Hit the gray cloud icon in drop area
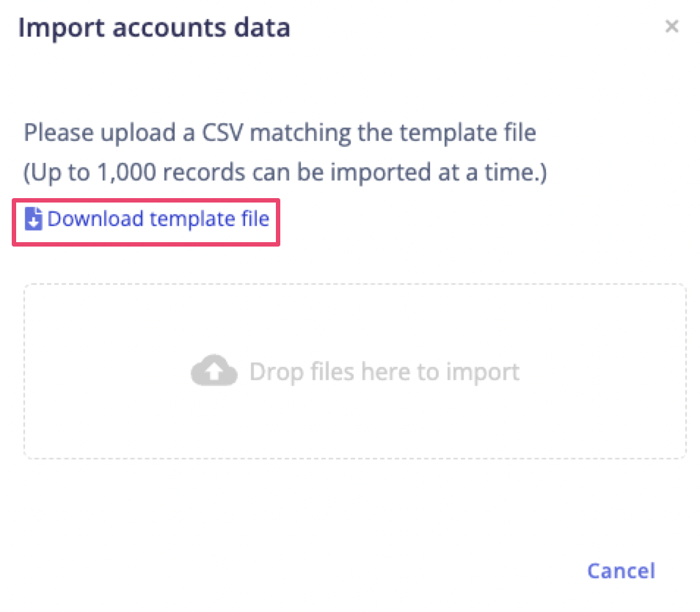 tap(214, 372)
